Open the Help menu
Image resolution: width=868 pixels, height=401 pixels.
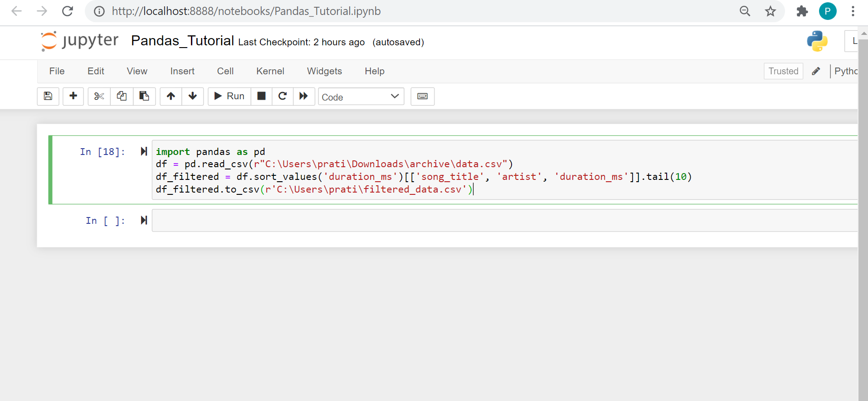(375, 71)
